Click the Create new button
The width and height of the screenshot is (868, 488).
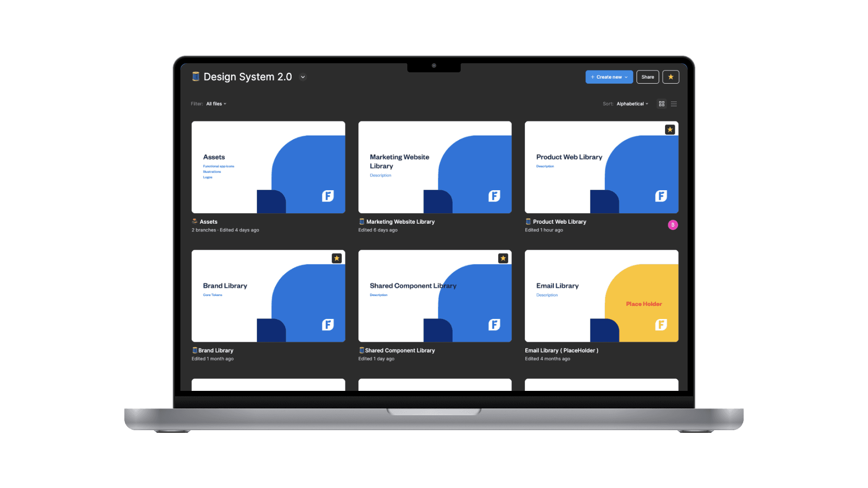click(x=609, y=77)
